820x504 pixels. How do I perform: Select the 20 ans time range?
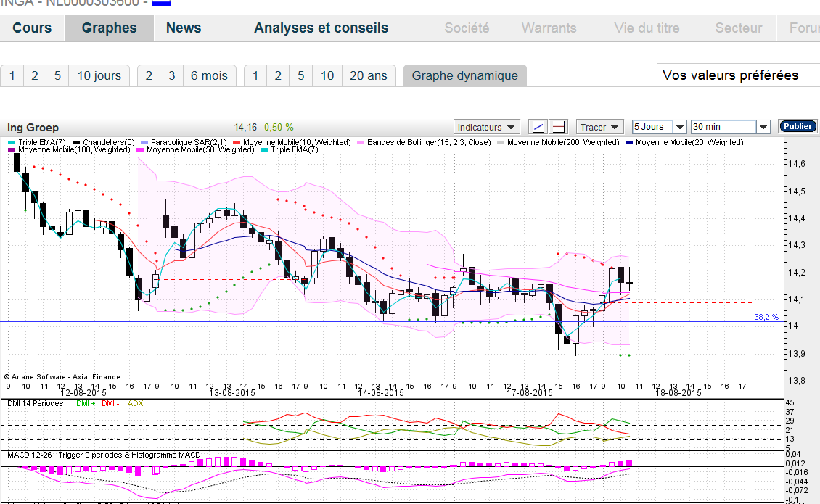click(x=369, y=75)
